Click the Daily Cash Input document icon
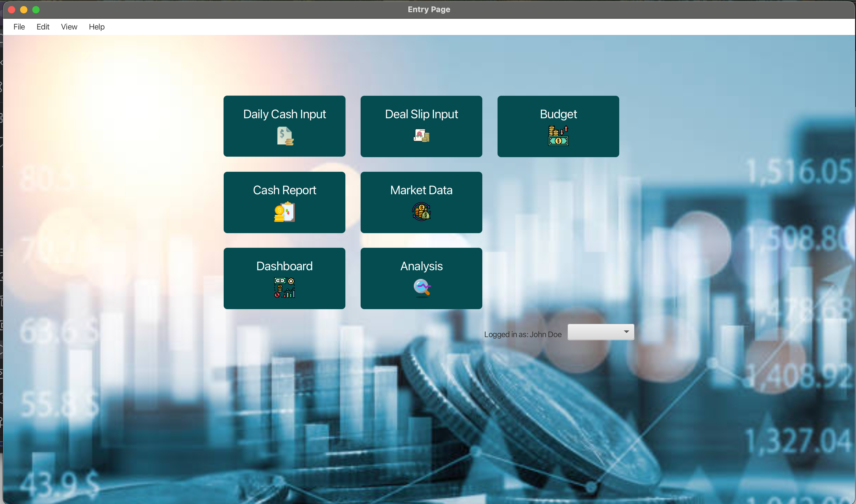This screenshot has height=504, width=856. [285, 136]
